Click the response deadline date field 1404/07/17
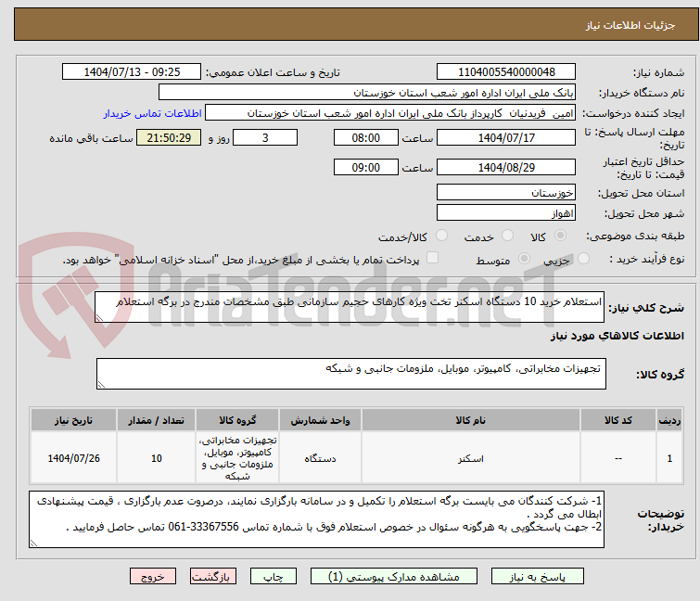Viewport: 700px width, 601px height. tap(505, 138)
